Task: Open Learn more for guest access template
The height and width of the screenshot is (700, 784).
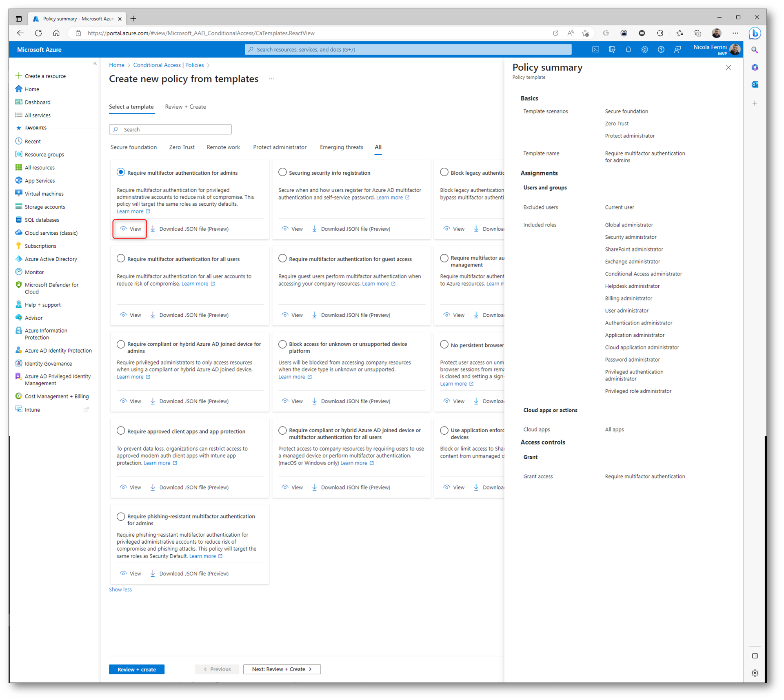Action: tap(378, 284)
